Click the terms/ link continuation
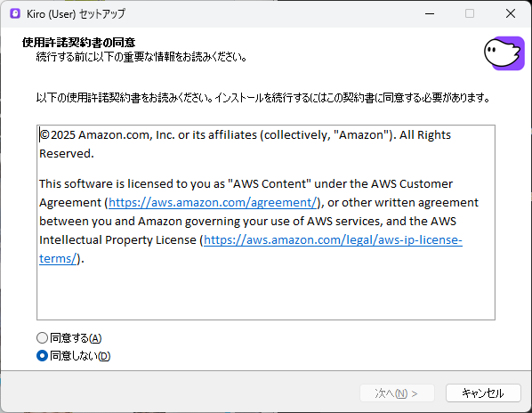532x413 pixels. click(58, 259)
